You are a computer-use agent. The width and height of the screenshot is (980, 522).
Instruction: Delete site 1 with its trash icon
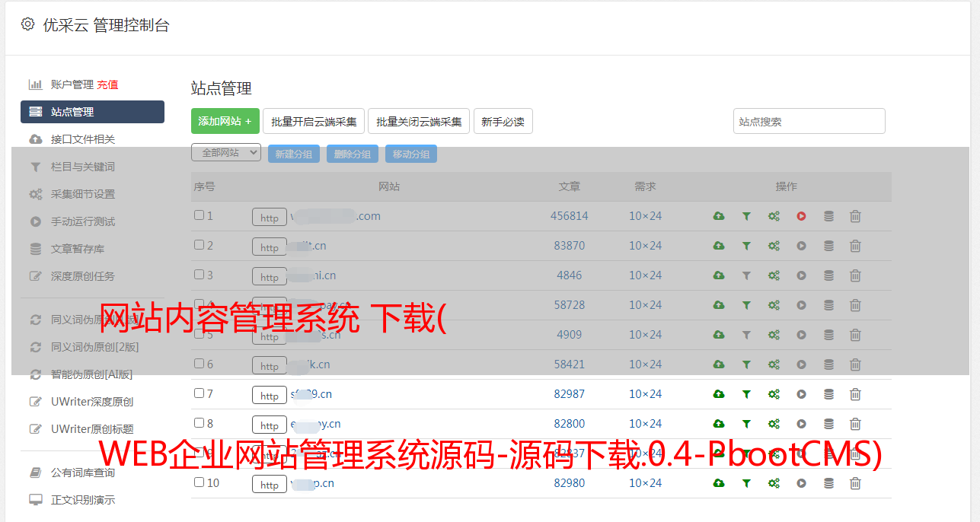pyautogui.click(x=855, y=216)
